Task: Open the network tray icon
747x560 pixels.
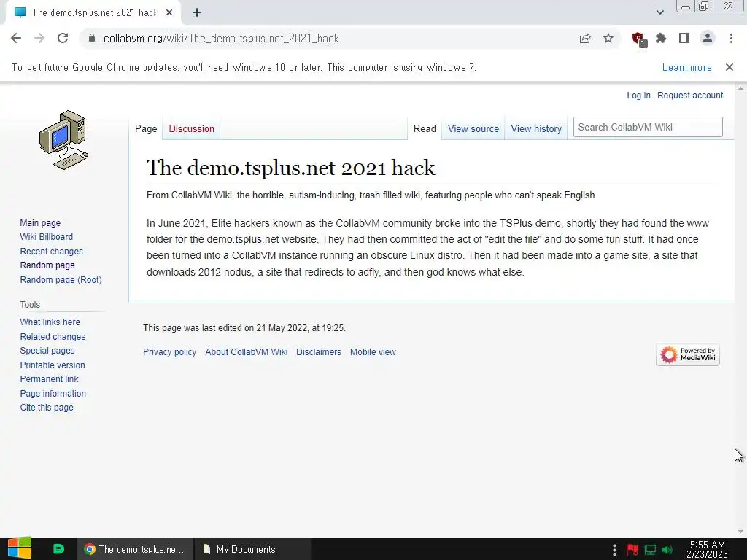Action: pyautogui.click(x=650, y=550)
